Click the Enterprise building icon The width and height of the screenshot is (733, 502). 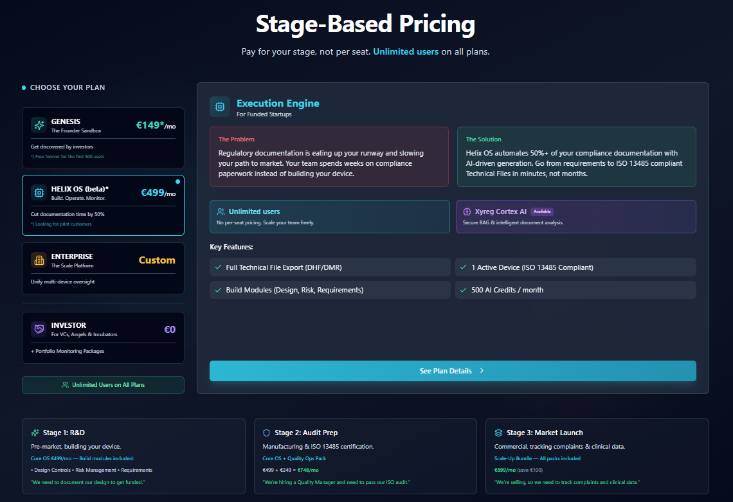[x=38, y=260]
